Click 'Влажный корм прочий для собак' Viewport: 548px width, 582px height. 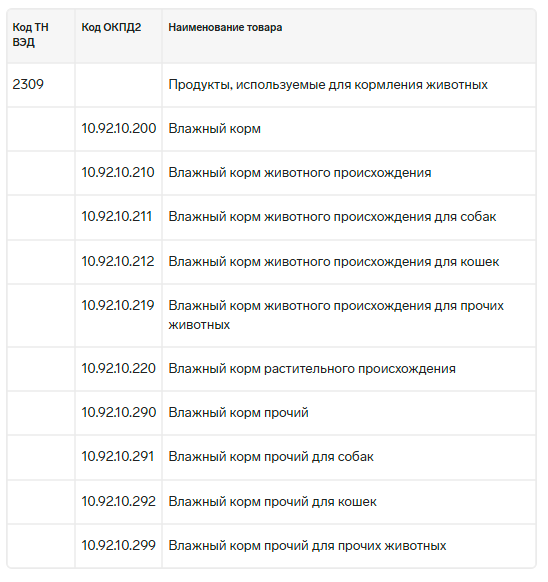point(271,457)
